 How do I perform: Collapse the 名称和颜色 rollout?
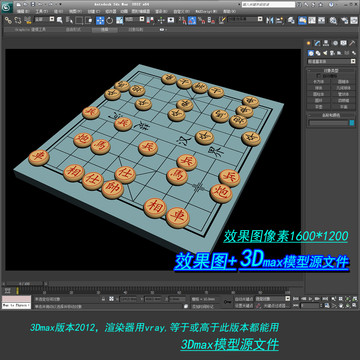[x=331, y=115]
